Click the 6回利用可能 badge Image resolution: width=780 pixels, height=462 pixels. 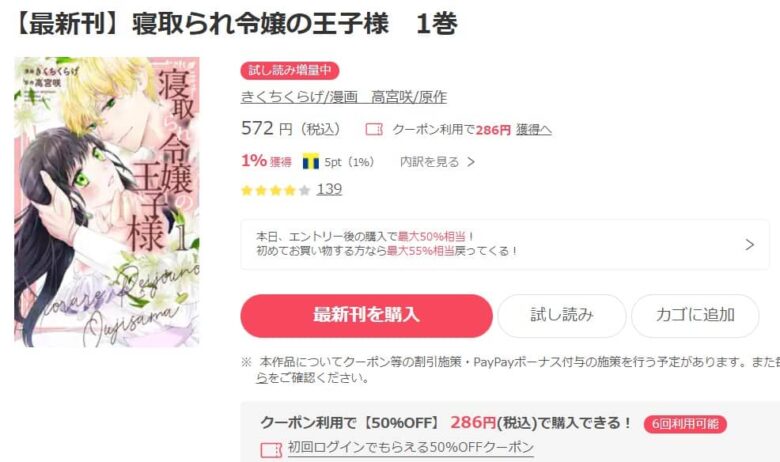click(x=685, y=424)
